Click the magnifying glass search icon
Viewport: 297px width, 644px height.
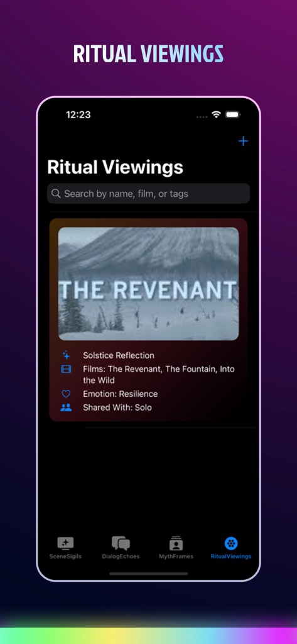(x=56, y=194)
